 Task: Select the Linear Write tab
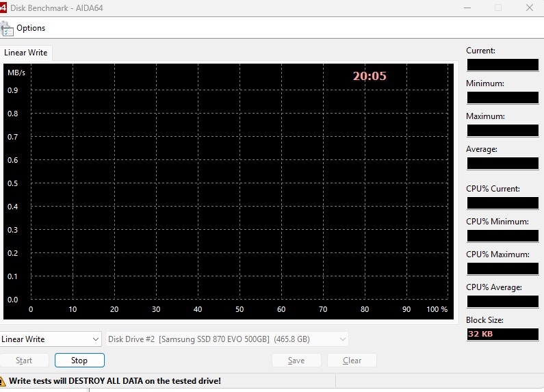[26, 53]
